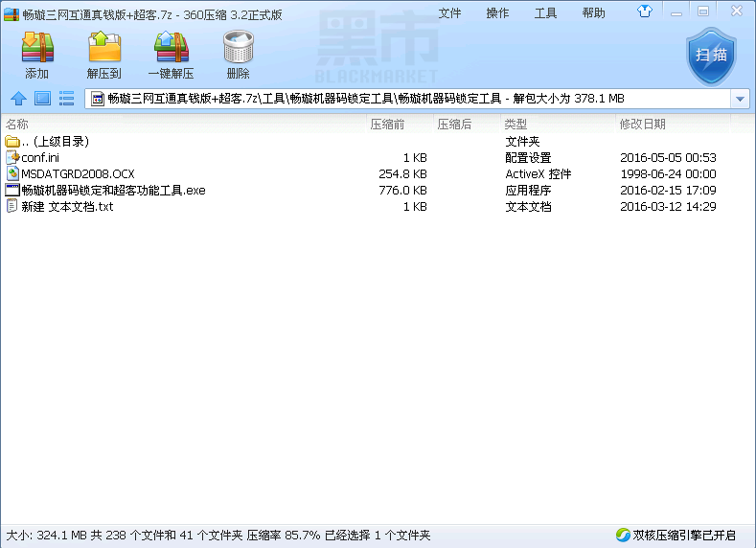Select 新建 文本文档.txt file name
The width and height of the screenshot is (756, 548).
click(67, 207)
